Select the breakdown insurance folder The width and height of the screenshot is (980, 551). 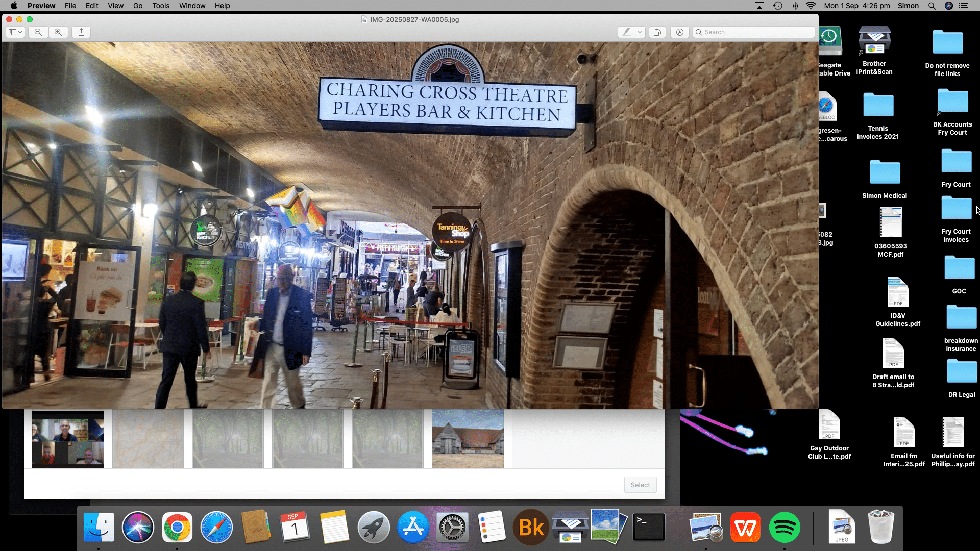tap(961, 328)
